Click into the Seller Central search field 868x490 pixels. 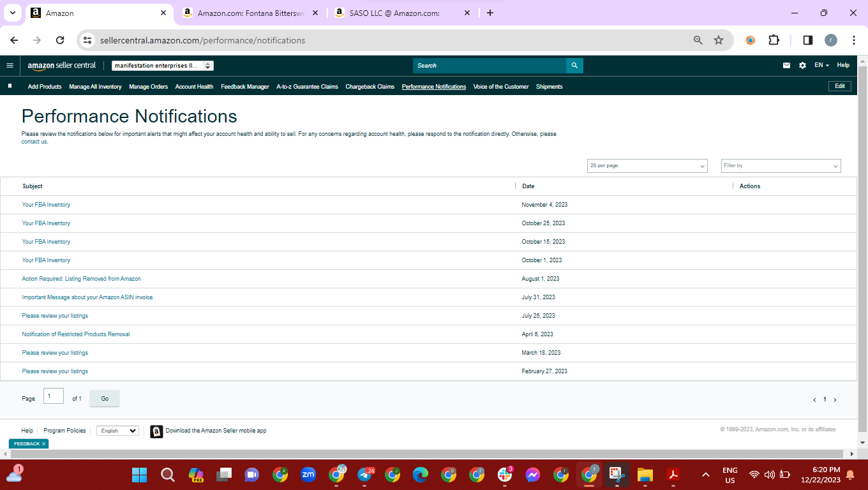(490, 66)
